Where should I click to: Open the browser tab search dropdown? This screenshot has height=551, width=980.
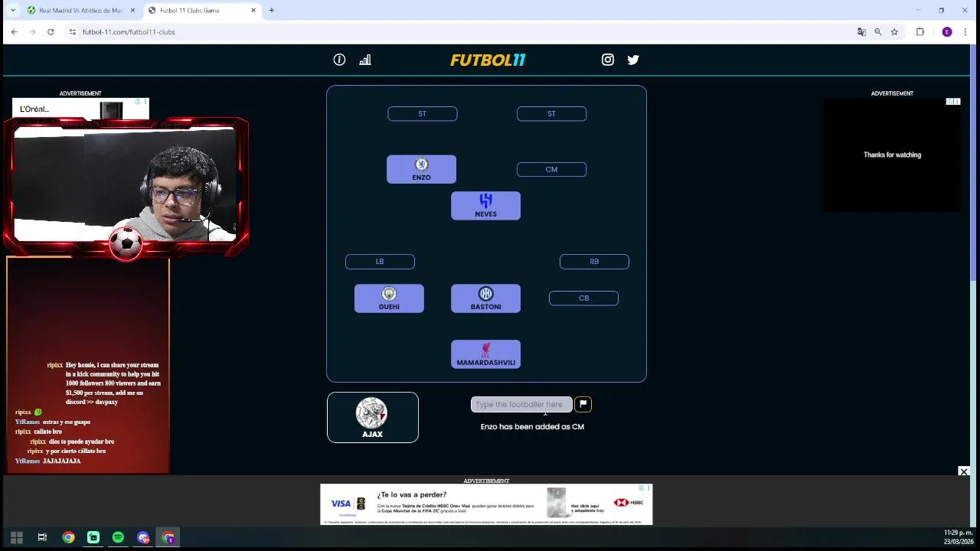pyautogui.click(x=12, y=10)
